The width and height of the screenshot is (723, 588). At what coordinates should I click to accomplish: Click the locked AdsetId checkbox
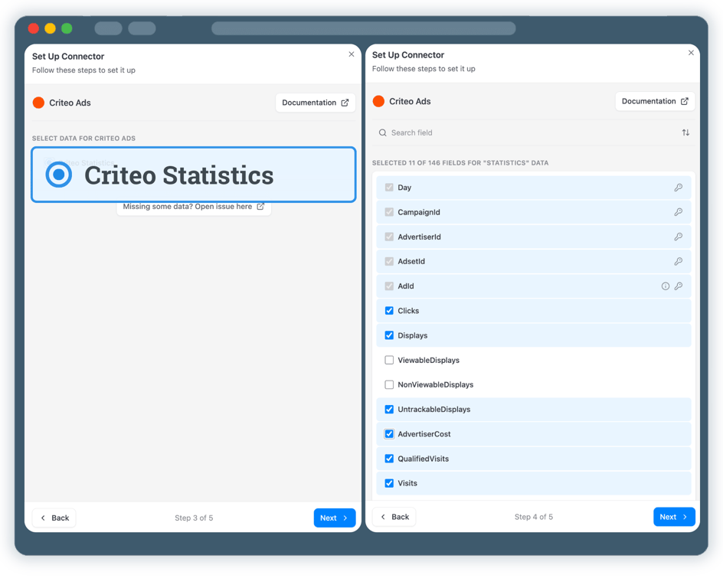pyautogui.click(x=389, y=261)
